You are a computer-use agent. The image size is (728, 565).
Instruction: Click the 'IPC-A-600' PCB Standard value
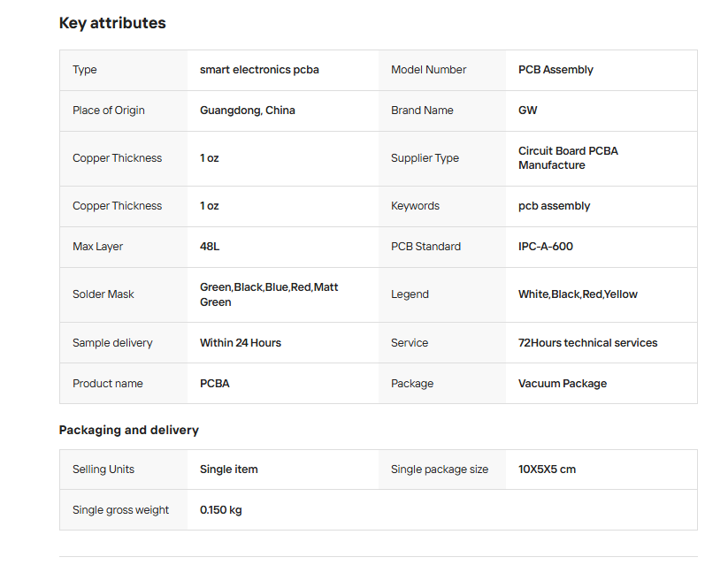[x=545, y=247]
